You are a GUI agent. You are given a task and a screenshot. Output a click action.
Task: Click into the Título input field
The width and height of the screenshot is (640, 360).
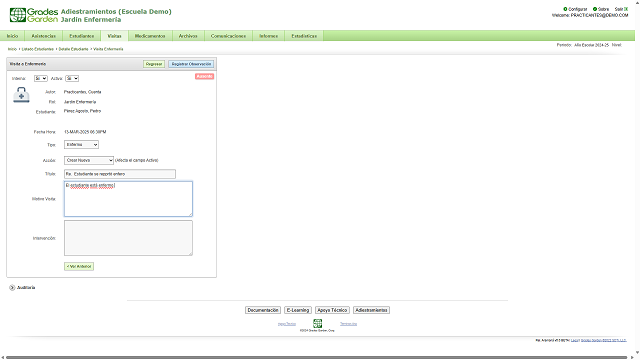tap(120, 174)
